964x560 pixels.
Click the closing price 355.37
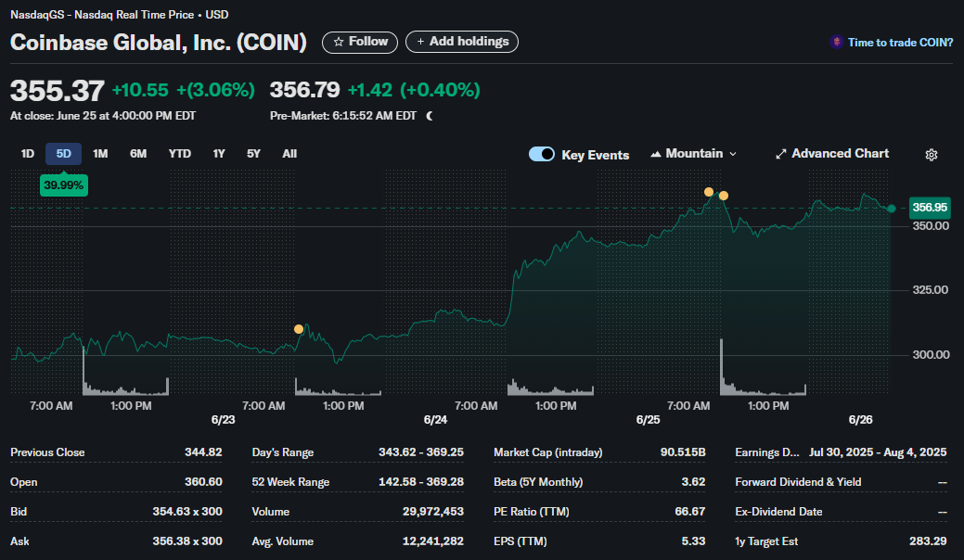58,91
